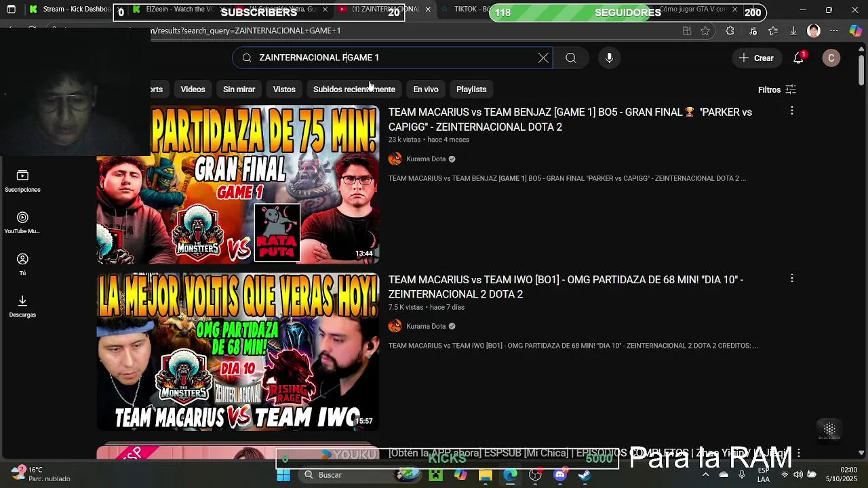The width and height of the screenshot is (868, 488).
Task: Open Suscripciones in the sidebar
Action: (22, 181)
